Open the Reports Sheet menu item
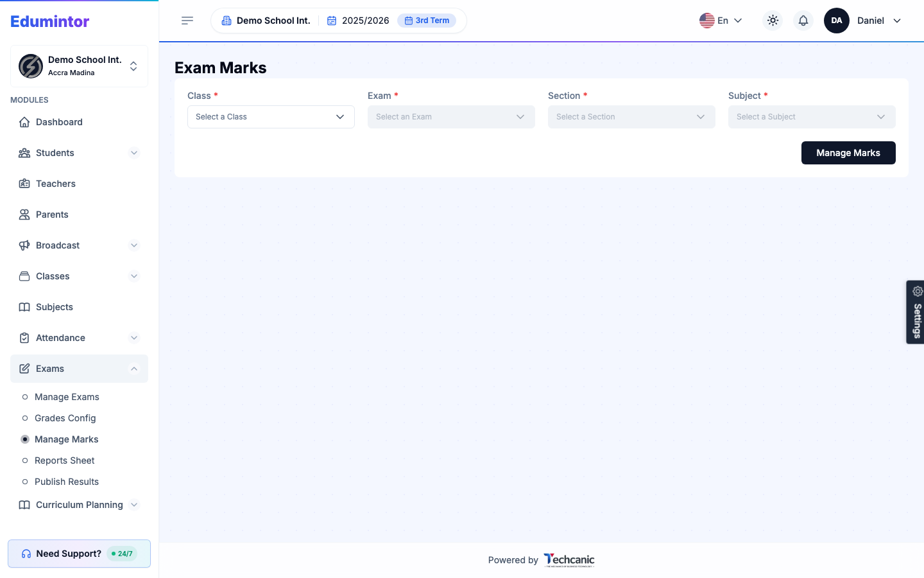Screen dimensions: 924x578 tap(64, 460)
